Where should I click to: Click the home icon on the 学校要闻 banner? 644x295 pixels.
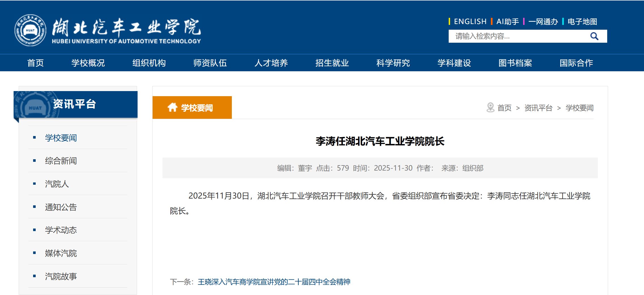[x=173, y=107]
